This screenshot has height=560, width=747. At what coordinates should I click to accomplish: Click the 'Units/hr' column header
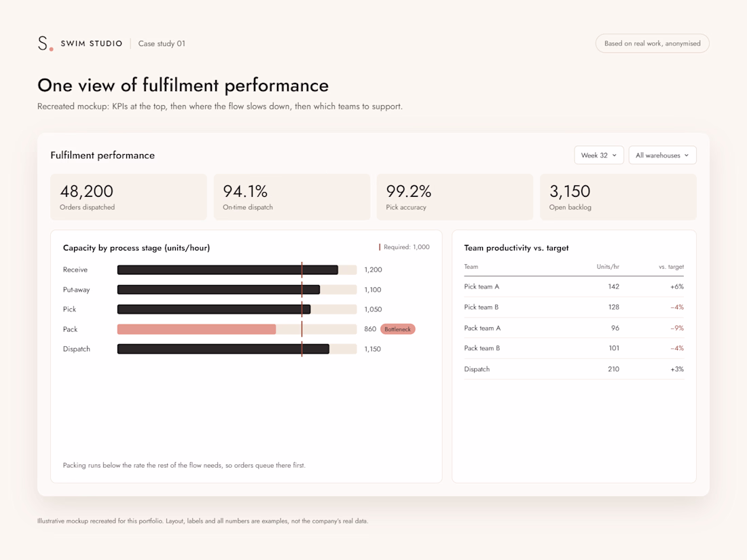tap(608, 267)
